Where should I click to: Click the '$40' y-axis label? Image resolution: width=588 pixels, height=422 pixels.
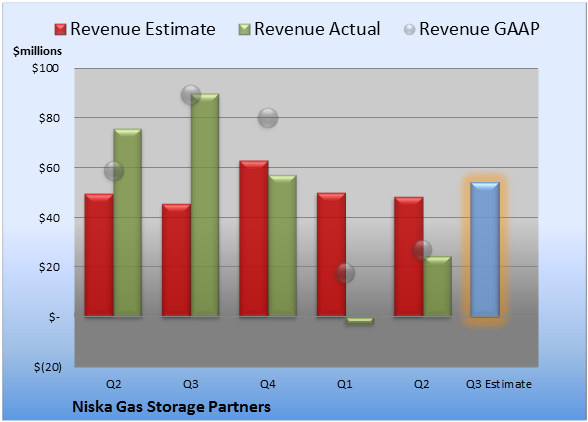[x=49, y=218]
